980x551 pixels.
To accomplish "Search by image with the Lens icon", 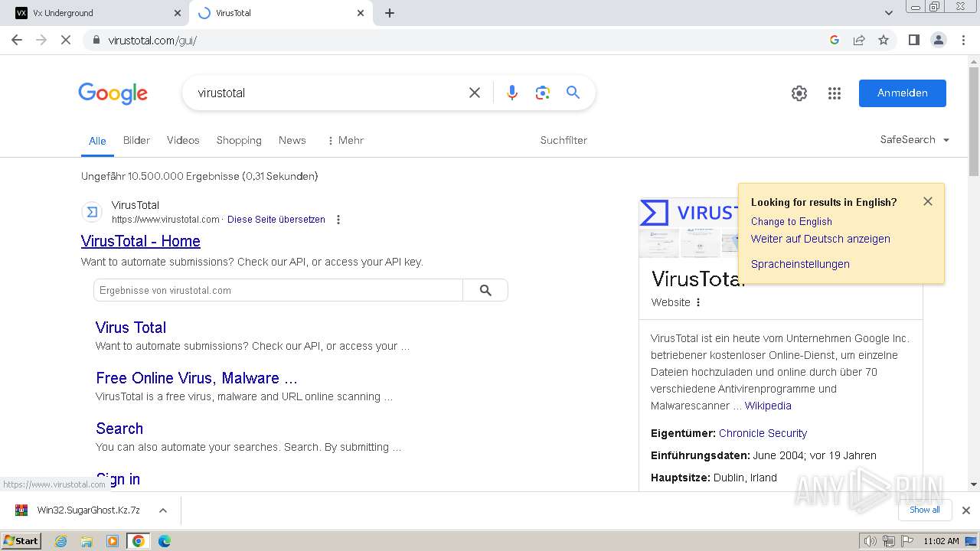I will pos(543,93).
